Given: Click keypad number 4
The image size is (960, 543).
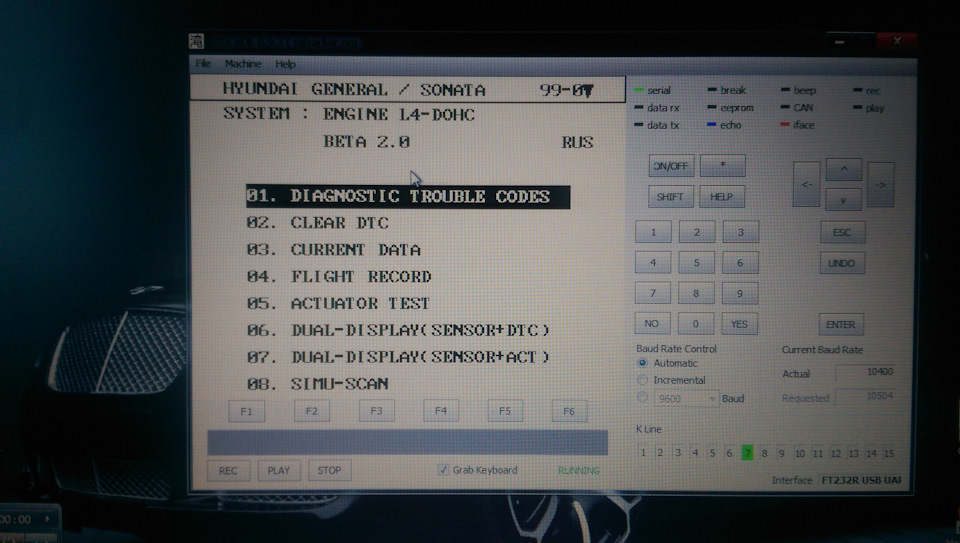Looking at the screenshot, I should tap(653, 263).
